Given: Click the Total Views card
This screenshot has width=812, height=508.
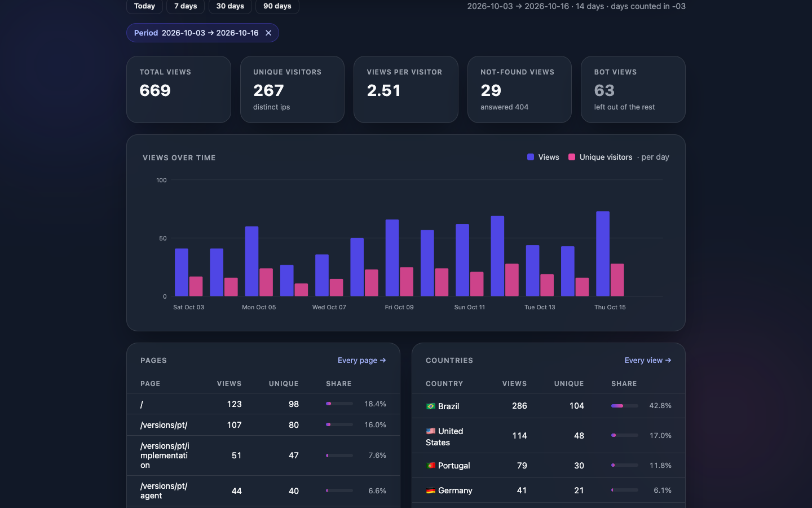Looking at the screenshot, I should (x=179, y=89).
